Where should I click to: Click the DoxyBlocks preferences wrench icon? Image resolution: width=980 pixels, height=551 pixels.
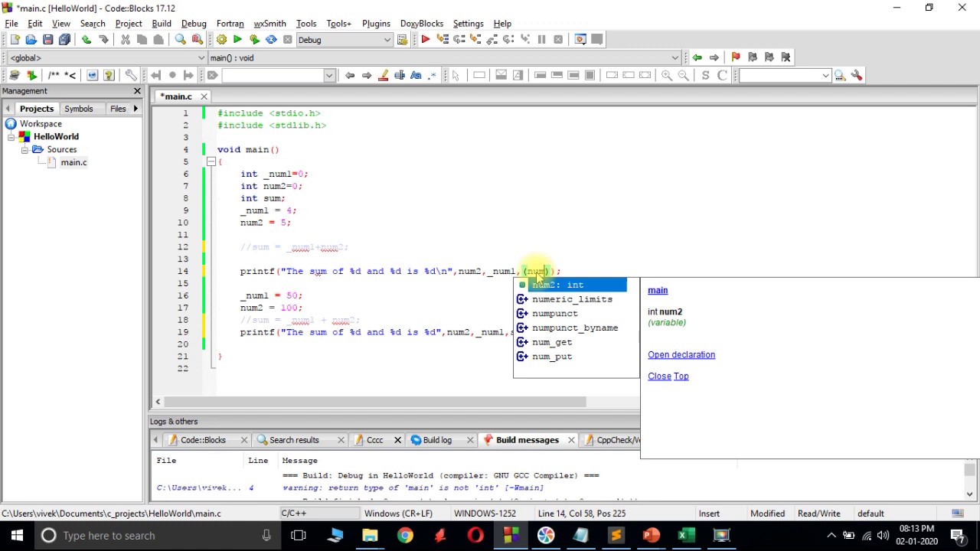click(131, 75)
